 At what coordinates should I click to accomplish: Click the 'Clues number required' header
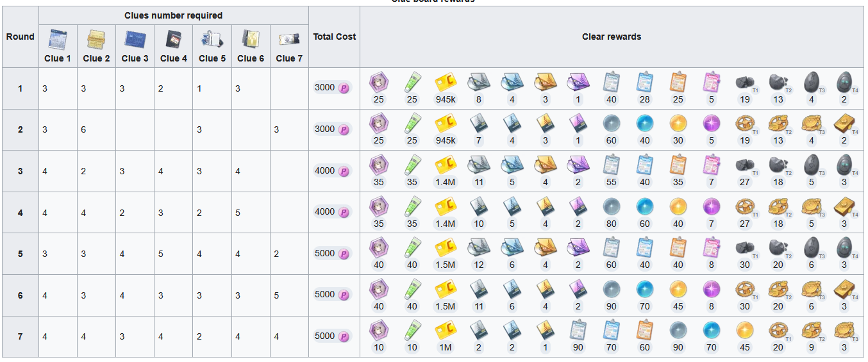point(174,15)
